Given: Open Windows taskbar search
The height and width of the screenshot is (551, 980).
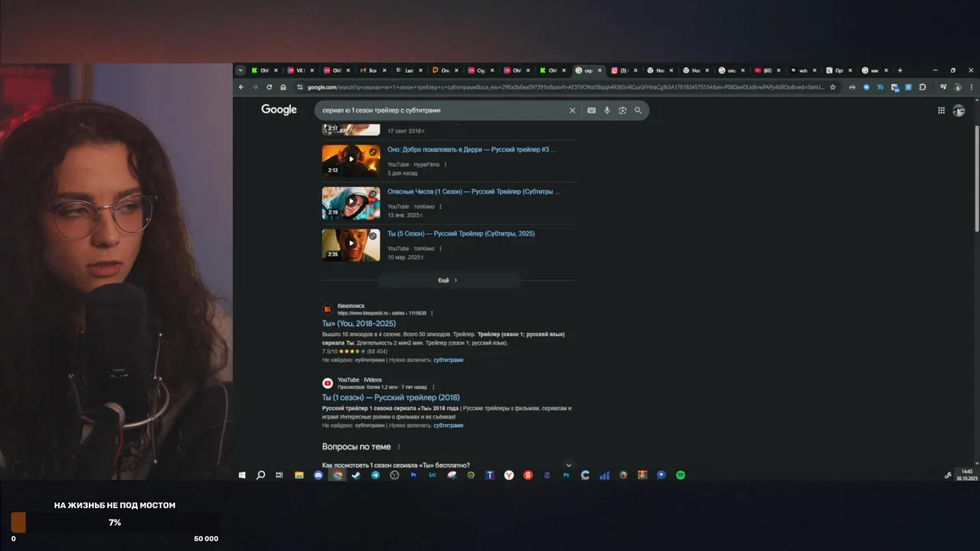Looking at the screenshot, I should tap(260, 475).
